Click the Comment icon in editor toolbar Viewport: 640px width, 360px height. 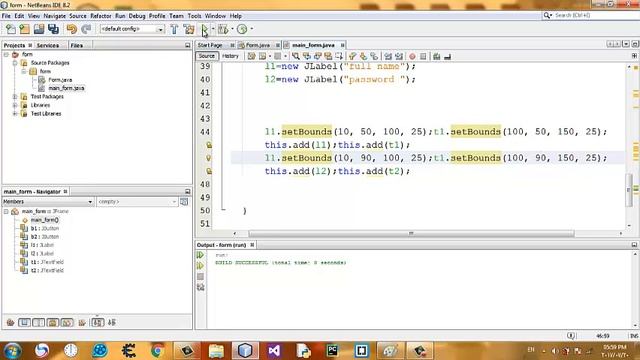tap(436, 56)
